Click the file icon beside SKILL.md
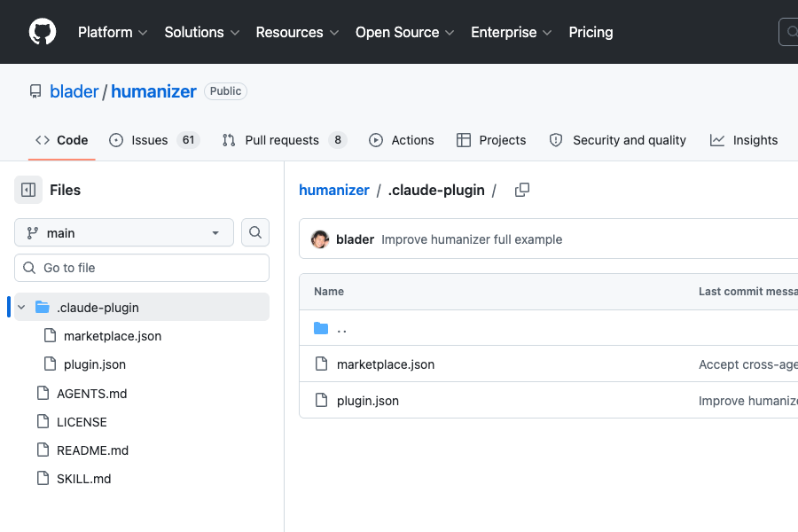The image size is (798, 532). click(43, 479)
